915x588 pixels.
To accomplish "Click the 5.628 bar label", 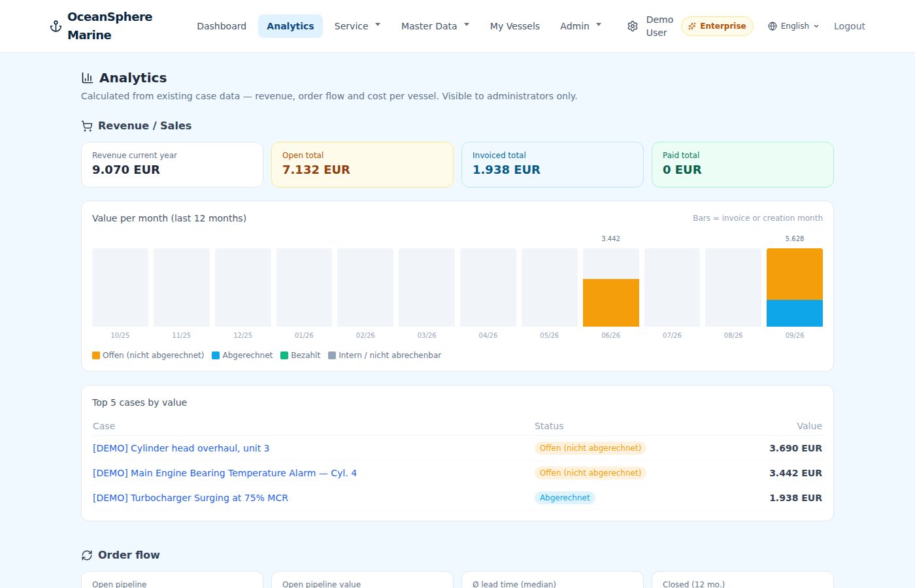I will click(x=795, y=239).
